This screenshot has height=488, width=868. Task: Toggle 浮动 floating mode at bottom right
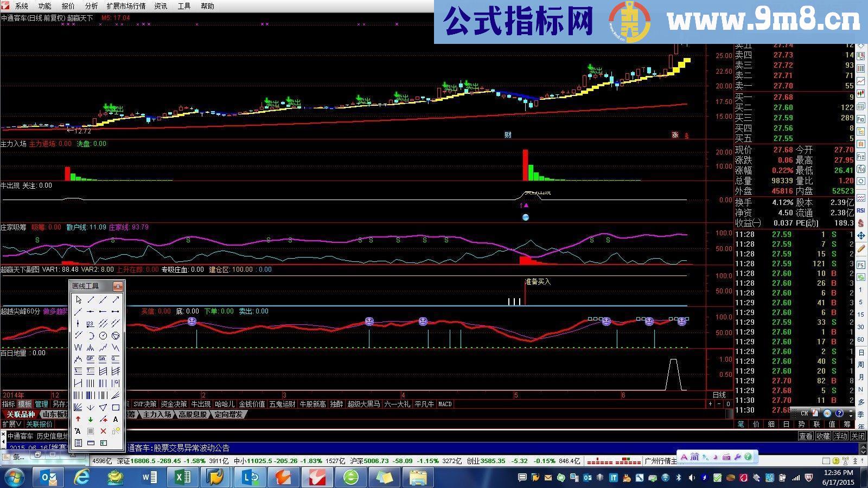pos(840,436)
